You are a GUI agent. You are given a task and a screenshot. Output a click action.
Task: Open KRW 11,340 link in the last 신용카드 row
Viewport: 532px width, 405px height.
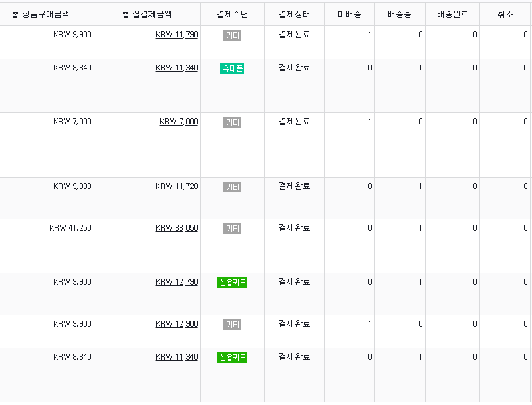[176, 357]
